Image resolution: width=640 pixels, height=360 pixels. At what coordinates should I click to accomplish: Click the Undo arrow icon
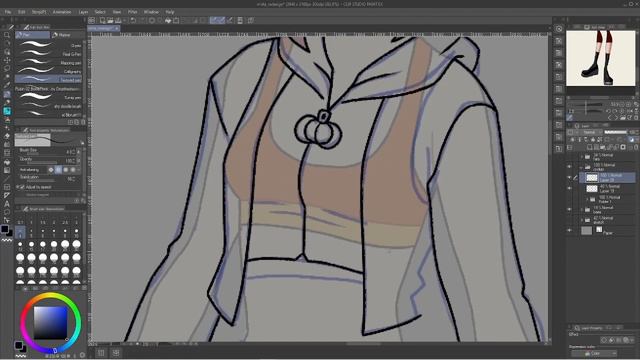coord(133,20)
